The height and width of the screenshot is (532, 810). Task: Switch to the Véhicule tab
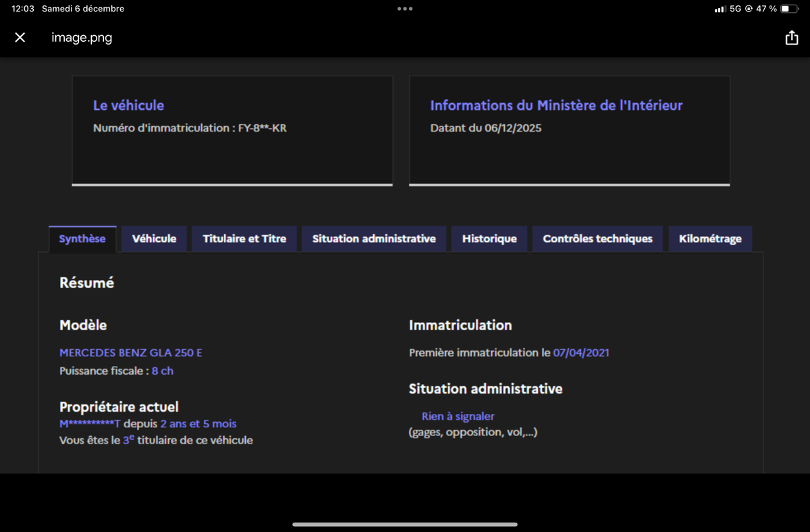tap(154, 239)
